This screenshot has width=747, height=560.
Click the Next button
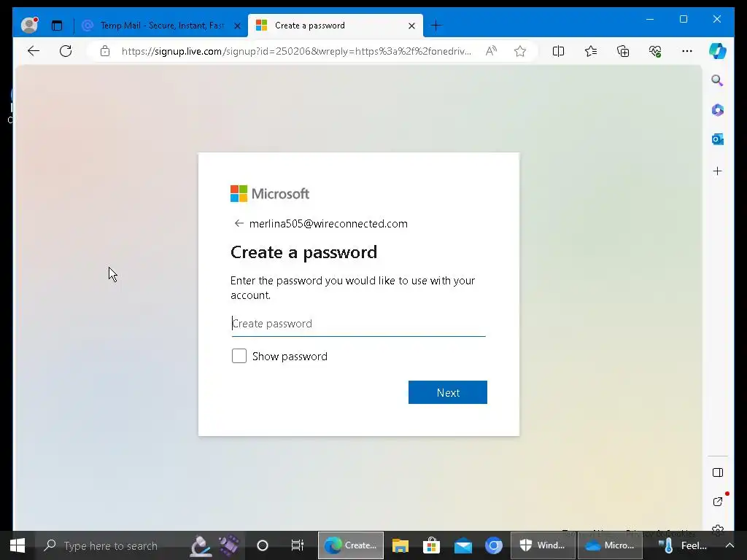tap(448, 392)
